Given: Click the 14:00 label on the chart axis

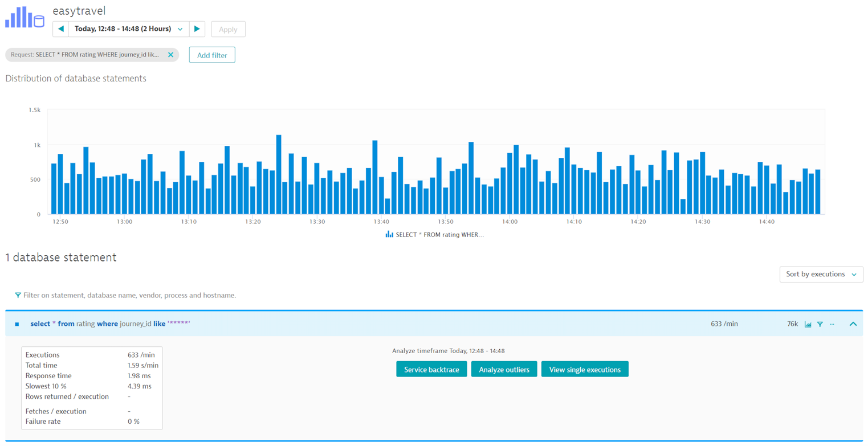Looking at the screenshot, I should (510, 222).
